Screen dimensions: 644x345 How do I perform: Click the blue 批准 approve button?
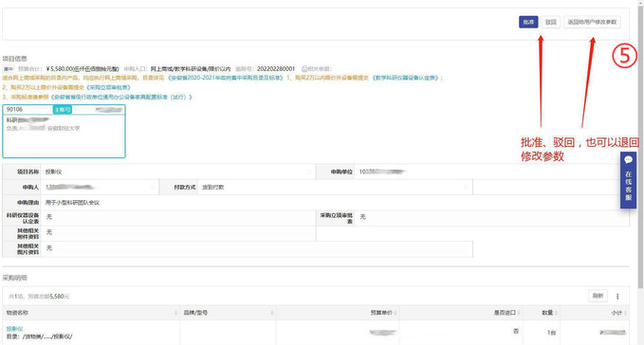pyautogui.click(x=528, y=22)
